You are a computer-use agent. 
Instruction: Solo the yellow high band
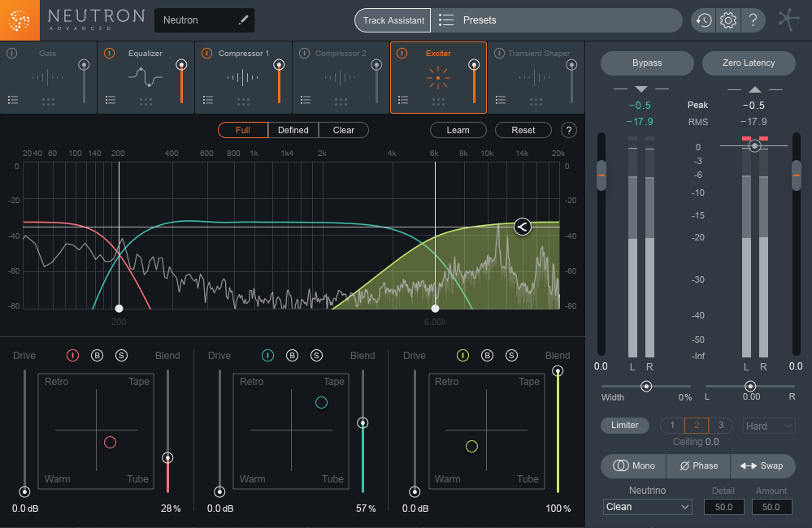[511, 356]
